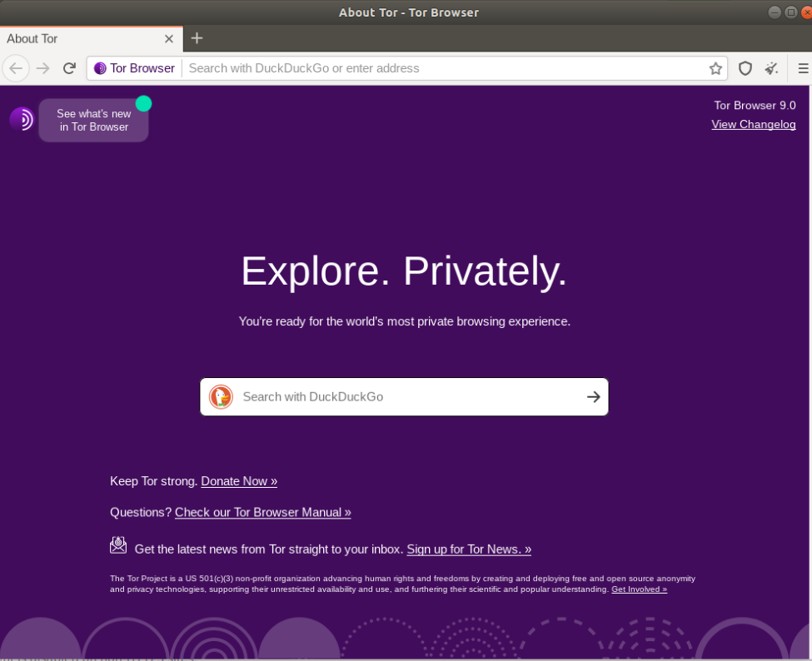Open the hamburger application menu

pos(803,68)
